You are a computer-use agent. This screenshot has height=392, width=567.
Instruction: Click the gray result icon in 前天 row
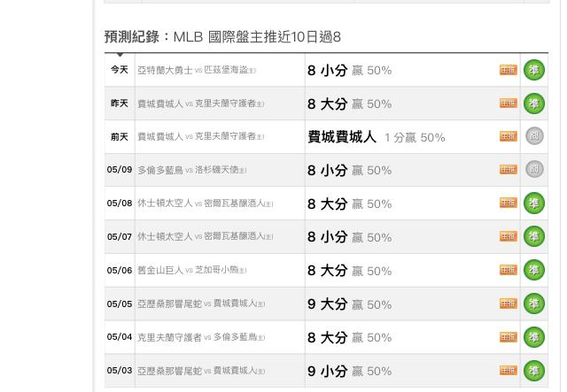coord(534,136)
